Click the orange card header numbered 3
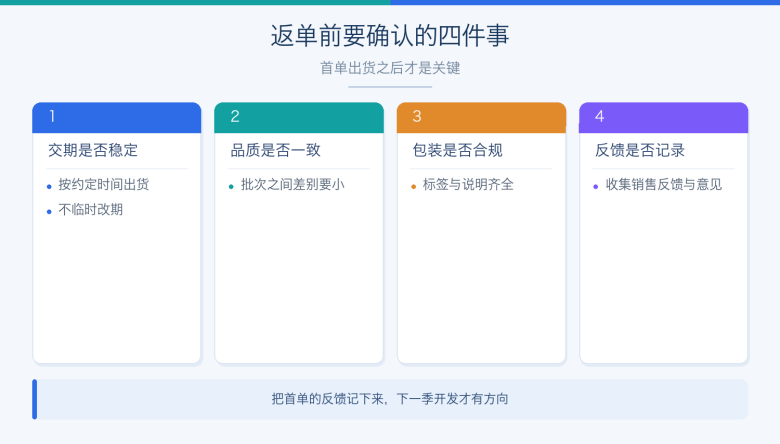 click(482, 117)
